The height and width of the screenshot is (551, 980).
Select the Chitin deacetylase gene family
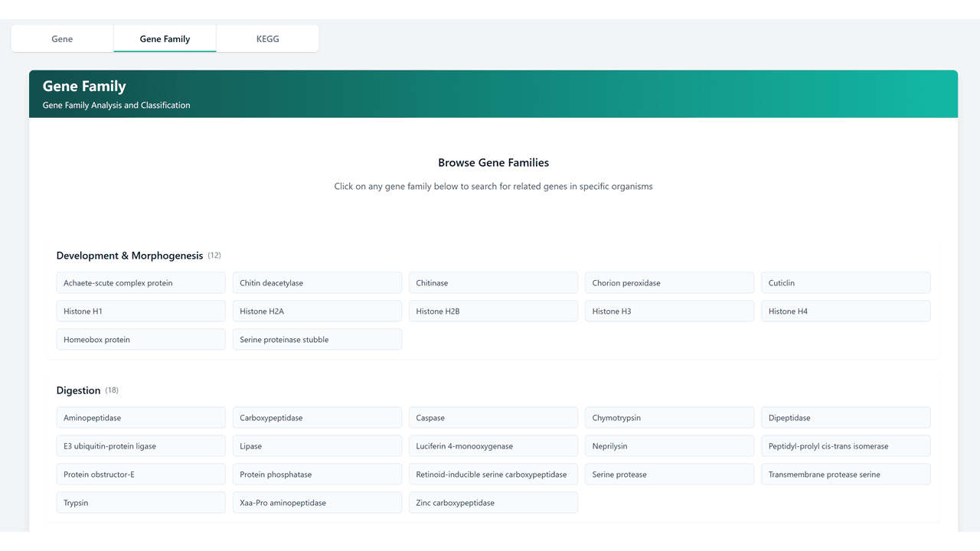pyautogui.click(x=317, y=283)
